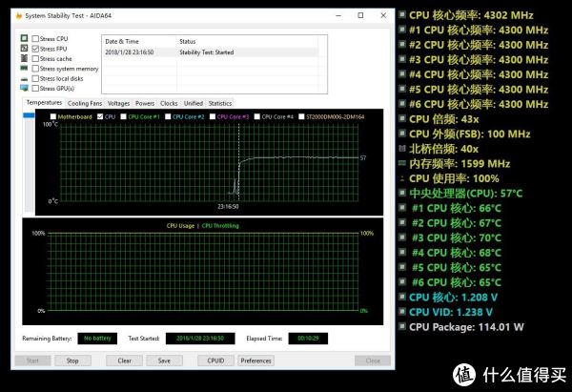Image resolution: width=572 pixels, height=392 pixels.
Task: Click the Stress system memory RAM icon
Action: [x=24, y=69]
